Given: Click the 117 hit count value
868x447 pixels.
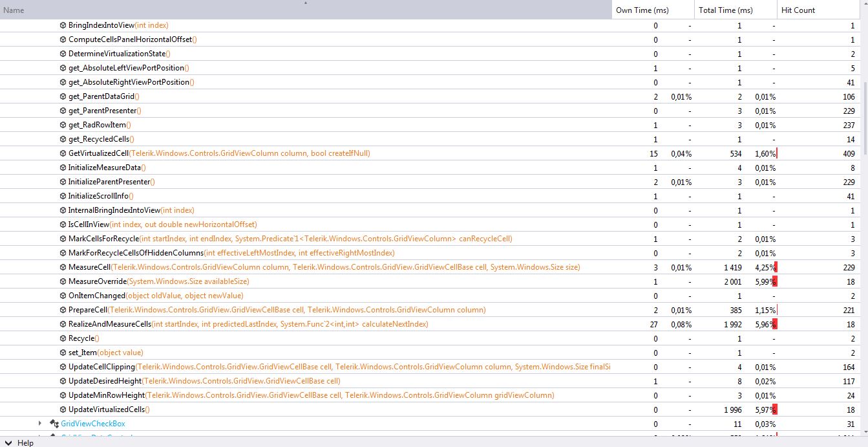Looking at the screenshot, I should click(x=848, y=381).
